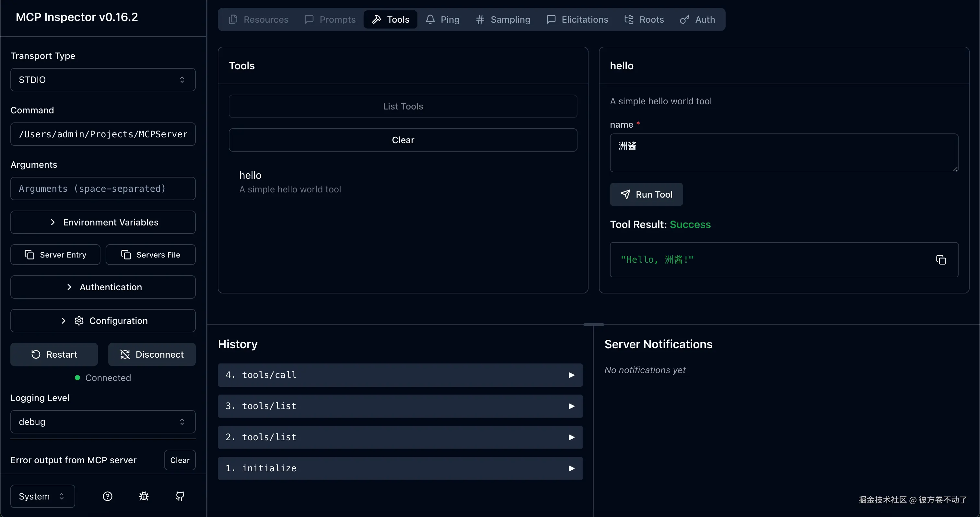Open the bug debugging icon
This screenshot has height=517, width=980.
tap(144, 496)
